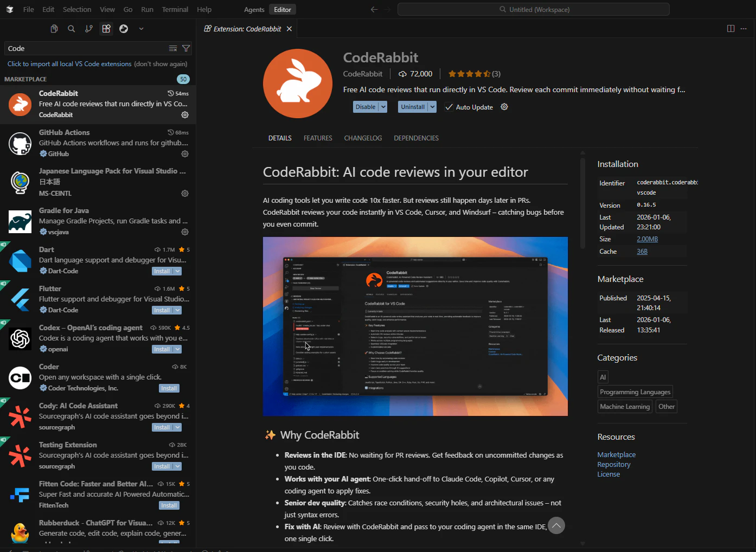Click the "don't show again" link
The width and height of the screenshot is (756, 552).
tap(161, 64)
